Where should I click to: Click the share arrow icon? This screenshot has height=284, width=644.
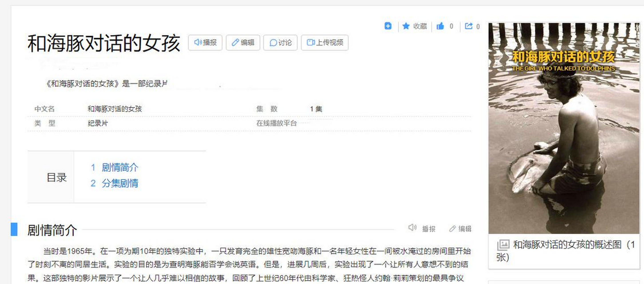(x=469, y=26)
